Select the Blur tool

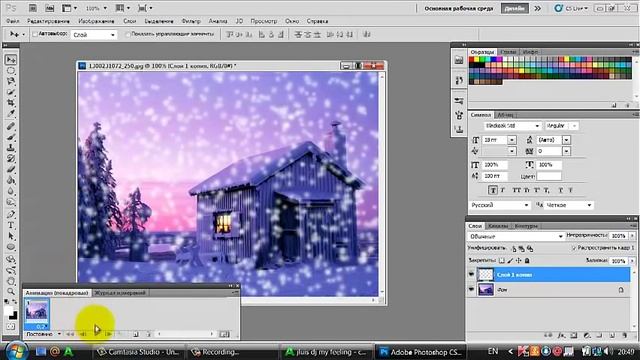pyautogui.click(x=11, y=191)
